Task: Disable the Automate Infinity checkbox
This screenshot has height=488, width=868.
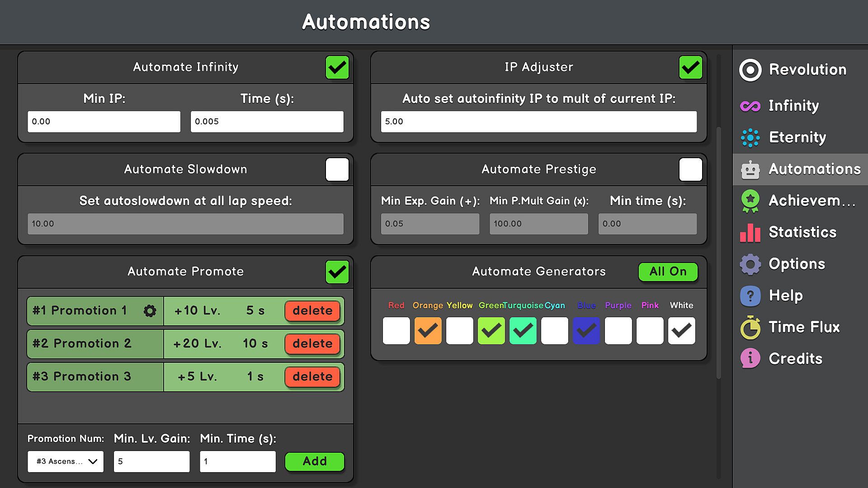Action: point(337,68)
